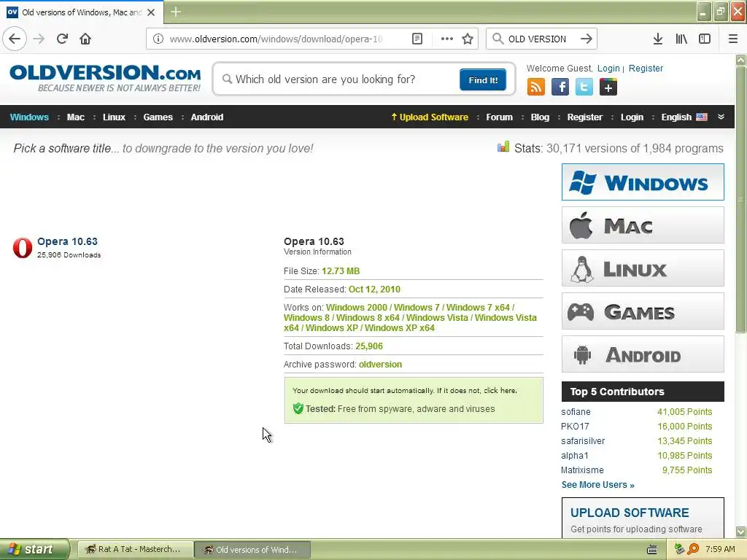The width and height of the screenshot is (747, 560).
Task: Click the Login link beside Welcome Guest
Action: coord(608,68)
